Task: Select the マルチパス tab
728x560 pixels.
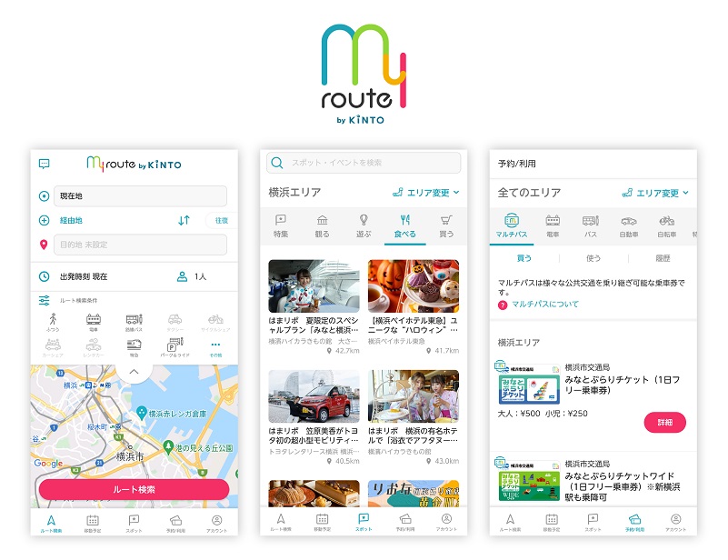Action: (512, 226)
